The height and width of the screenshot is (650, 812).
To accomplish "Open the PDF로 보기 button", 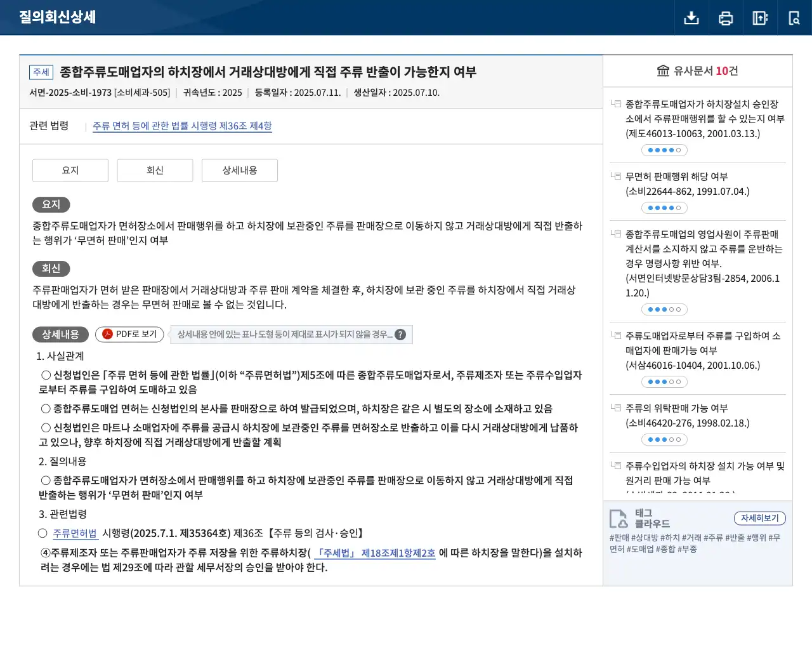I will pyautogui.click(x=129, y=335).
